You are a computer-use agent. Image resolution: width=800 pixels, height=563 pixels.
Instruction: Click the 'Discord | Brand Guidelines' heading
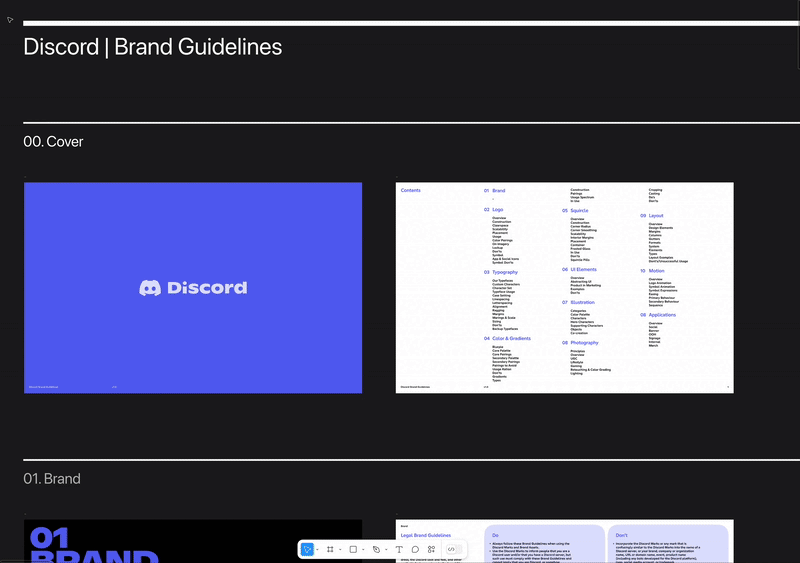pyautogui.click(x=153, y=47)
